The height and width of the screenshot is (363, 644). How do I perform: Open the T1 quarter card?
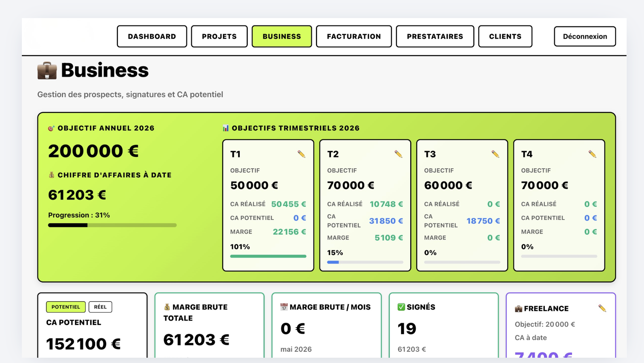pos(268,205)
